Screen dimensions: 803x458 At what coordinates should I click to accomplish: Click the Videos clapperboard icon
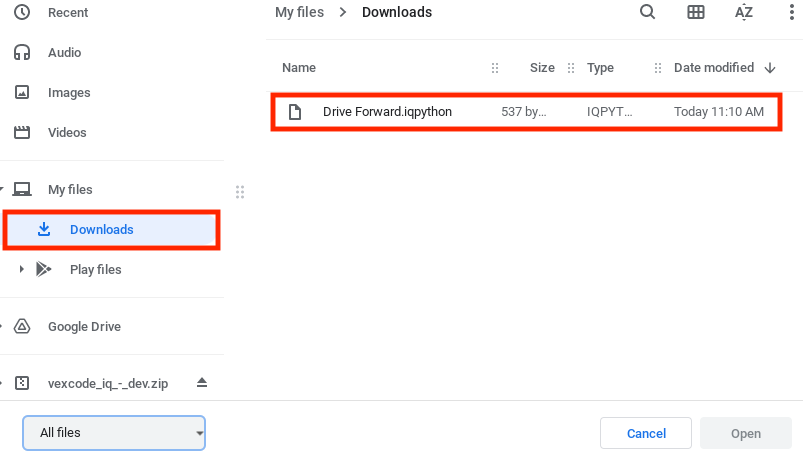(x=22, y=133)
